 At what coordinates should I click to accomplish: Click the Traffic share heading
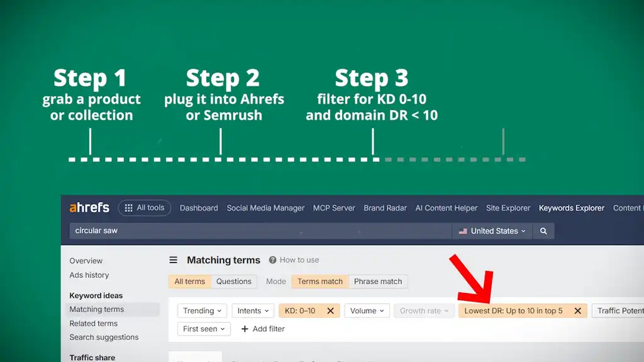pyautogui.click(x=92, y=358)
